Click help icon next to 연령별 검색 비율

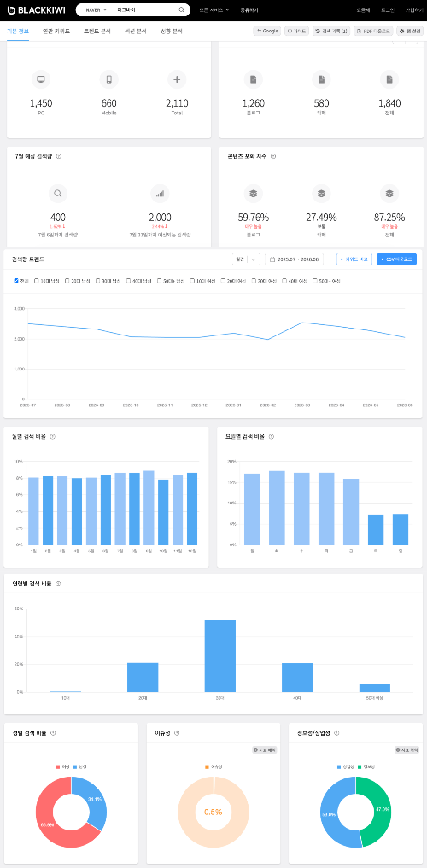58,584
